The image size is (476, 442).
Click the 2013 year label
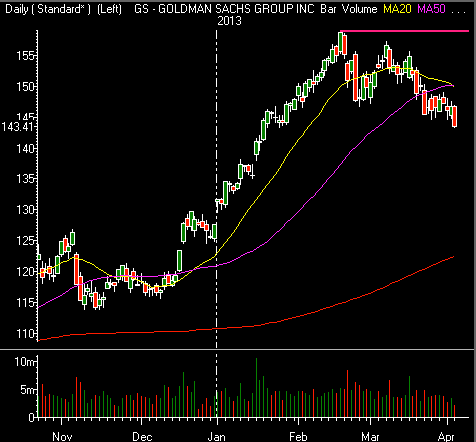tap(229, 21)
